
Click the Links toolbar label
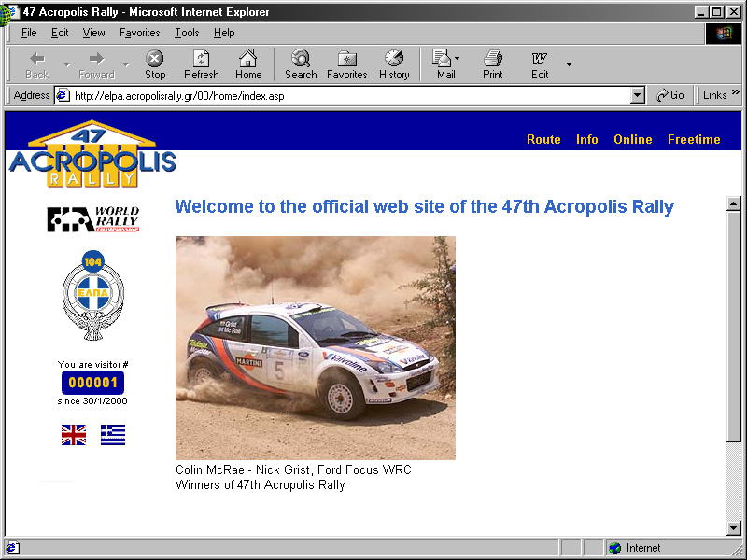point(714,95)
